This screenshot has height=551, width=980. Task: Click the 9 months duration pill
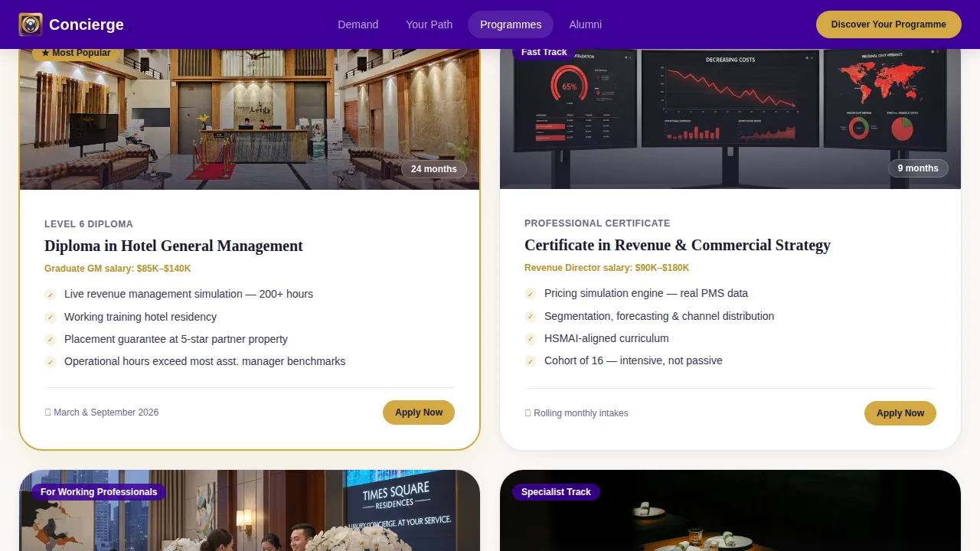pyautogui.click(x=918, y=168)
